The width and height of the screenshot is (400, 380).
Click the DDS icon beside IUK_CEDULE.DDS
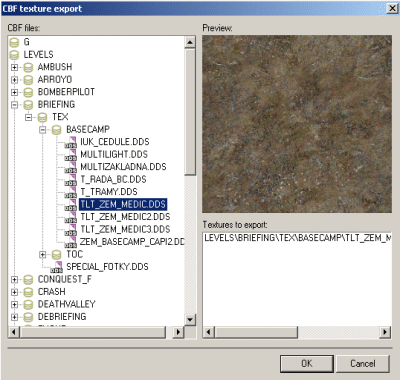[71, 142]
